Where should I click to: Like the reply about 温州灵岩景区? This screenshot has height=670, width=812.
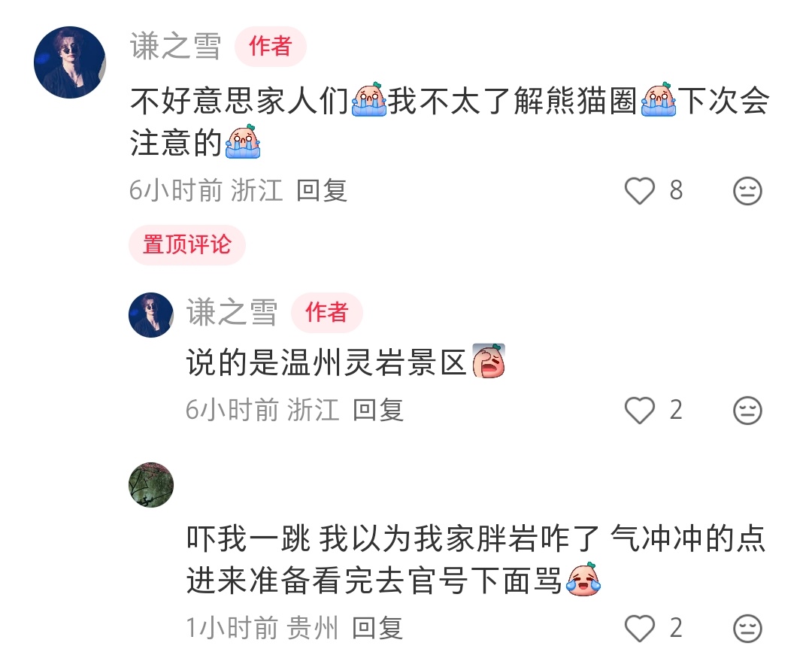coord(640,410)
